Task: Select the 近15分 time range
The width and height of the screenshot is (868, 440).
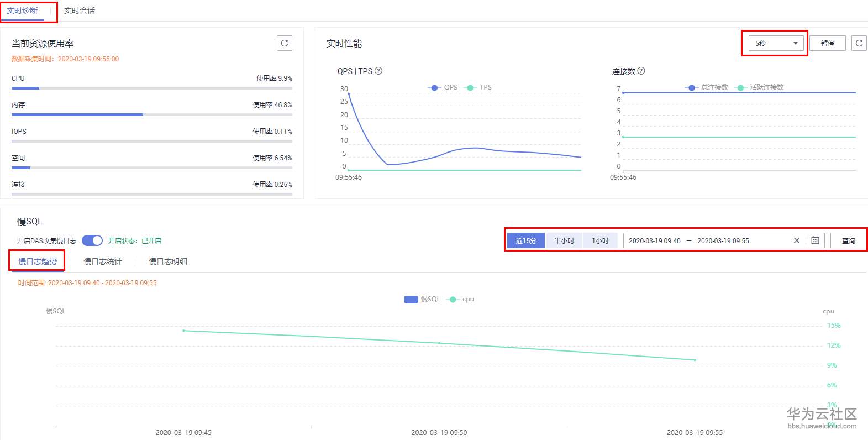Action: coord(526,240)
